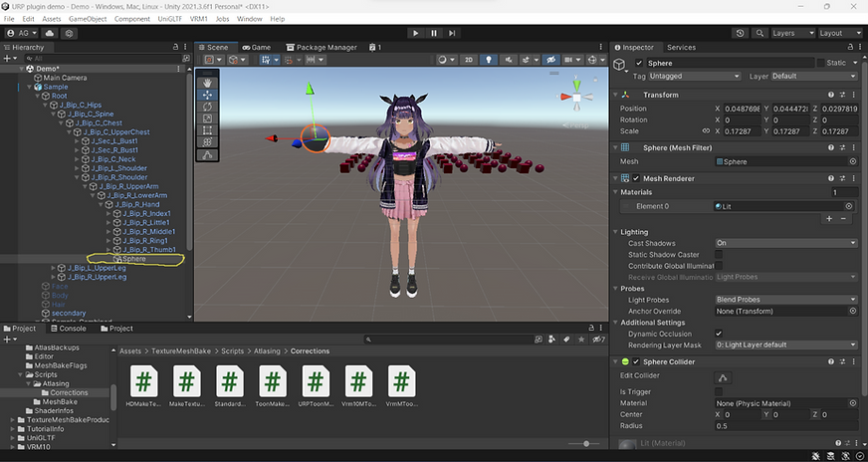Viewport: 868px width, 462px height.
Task: Open the cloud services icon in toolbar
Action: [49, 33]
